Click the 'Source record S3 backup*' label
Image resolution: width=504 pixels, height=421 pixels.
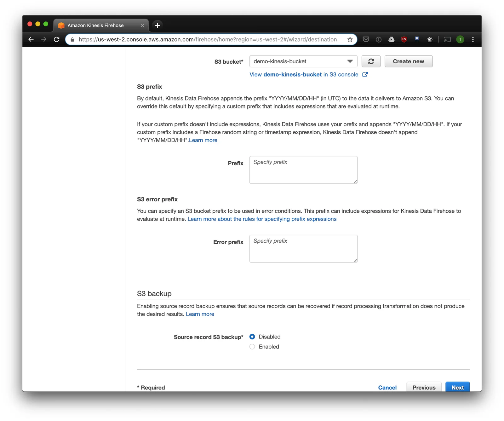[209, 337]
